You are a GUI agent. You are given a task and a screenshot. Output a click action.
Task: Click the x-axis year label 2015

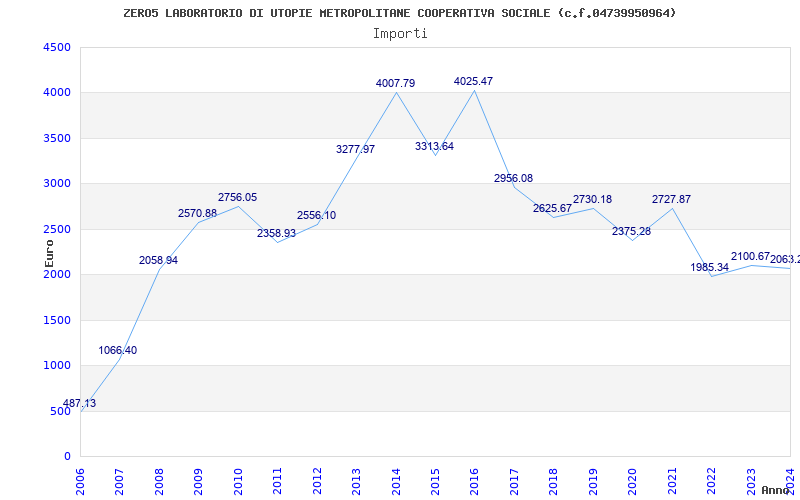(435, 481)
